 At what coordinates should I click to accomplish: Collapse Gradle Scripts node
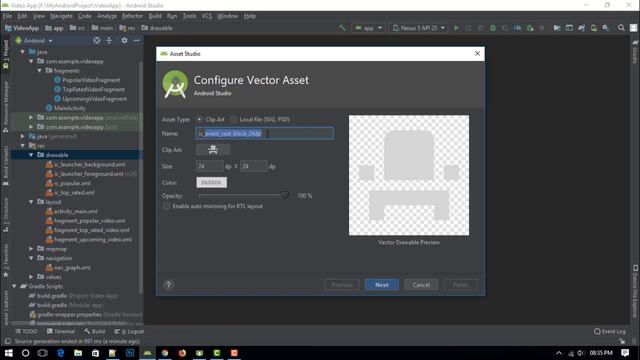(x=14, y=286)
